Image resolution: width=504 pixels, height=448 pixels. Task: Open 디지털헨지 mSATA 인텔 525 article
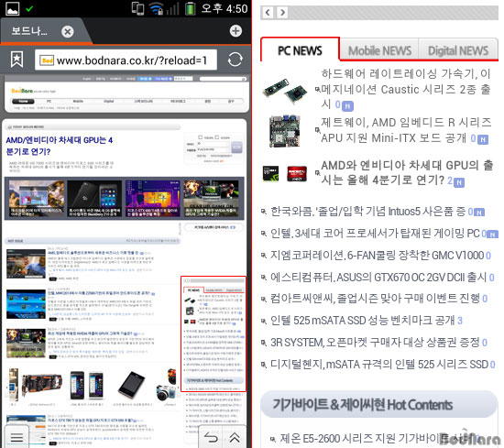tap(379, 364)
